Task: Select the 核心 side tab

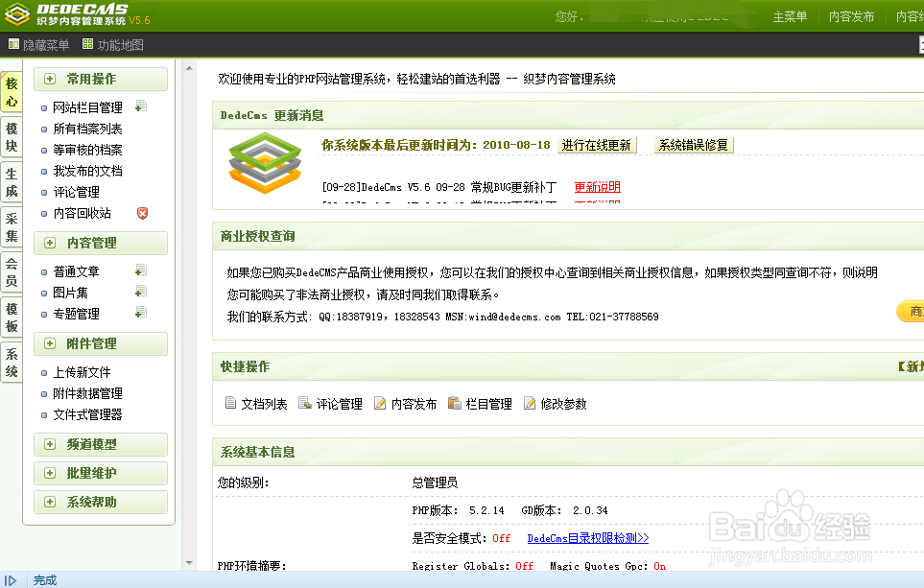Action: point(12,92)
